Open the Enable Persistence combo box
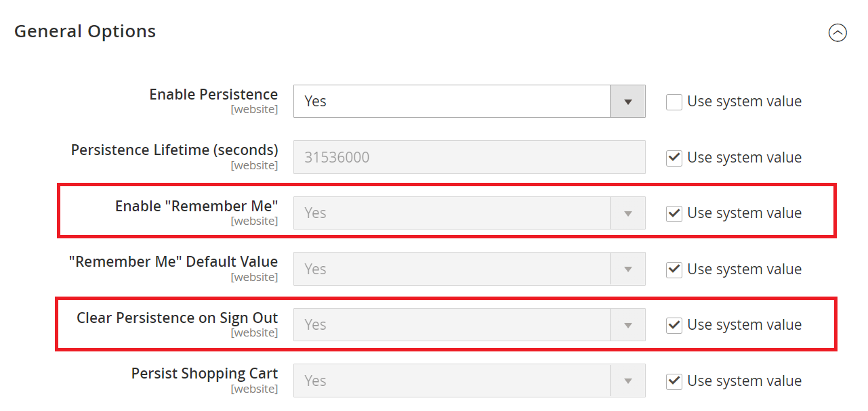This screenshot has height=411, width=868. pos(468,101)
